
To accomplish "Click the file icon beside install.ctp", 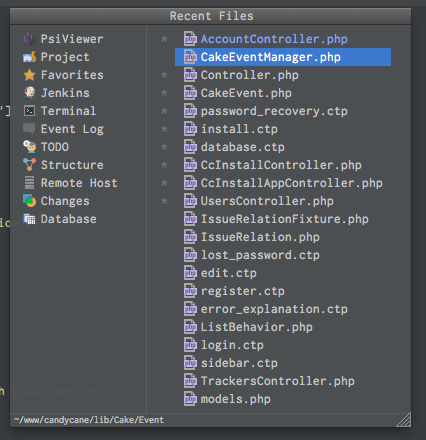I will (x=190, y=129).
